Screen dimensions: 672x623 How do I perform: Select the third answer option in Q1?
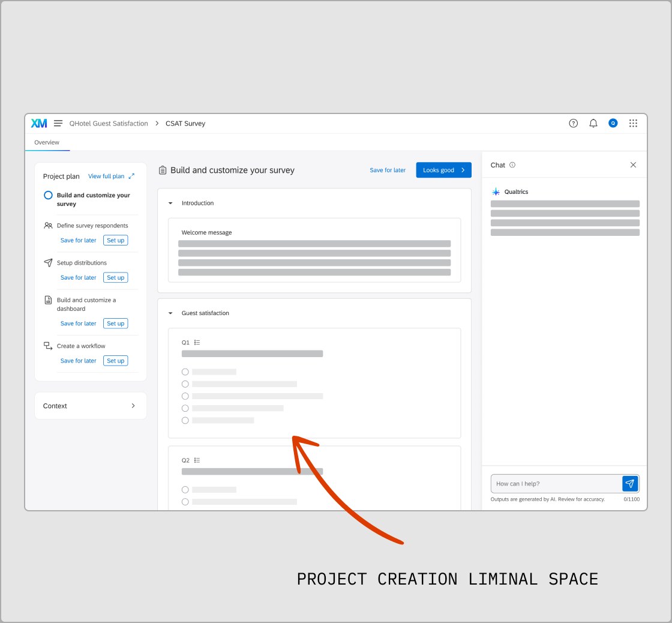tap(185, 396)
